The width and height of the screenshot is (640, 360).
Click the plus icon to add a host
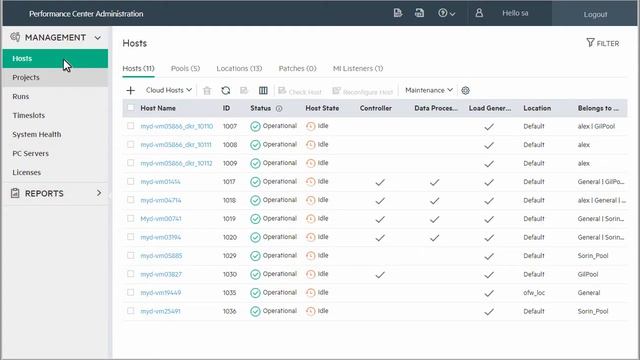click(131, 90)
